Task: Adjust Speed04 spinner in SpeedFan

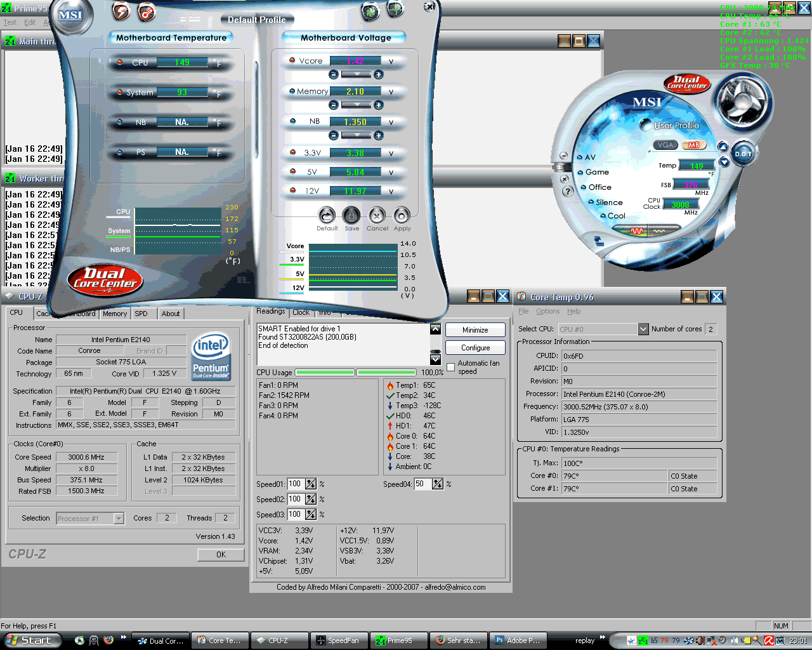Action: pyautogui.click(x=438, y=484)
